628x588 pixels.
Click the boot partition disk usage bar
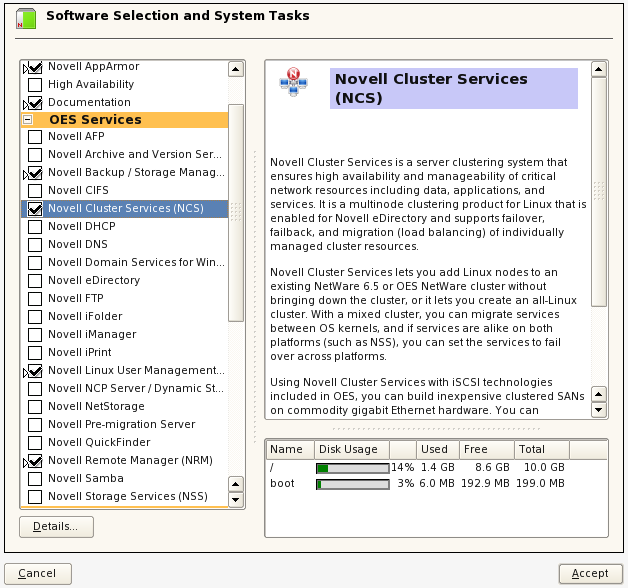(352, 484)
